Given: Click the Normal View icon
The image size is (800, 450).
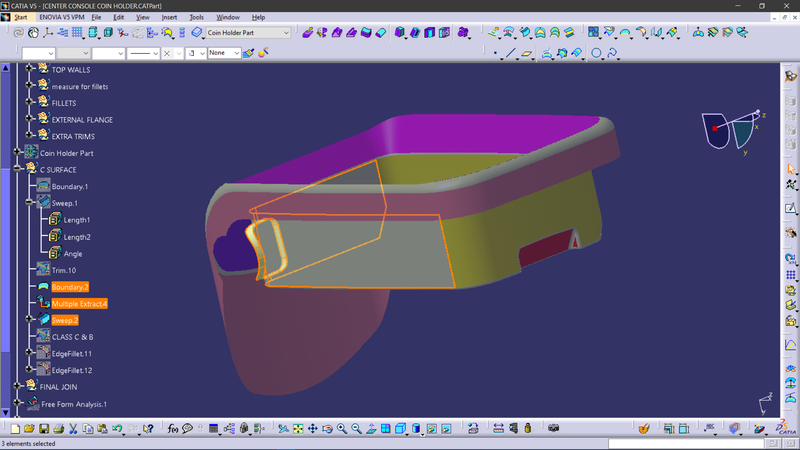Looking at the screenshot, I should click(x=371, y=429).
